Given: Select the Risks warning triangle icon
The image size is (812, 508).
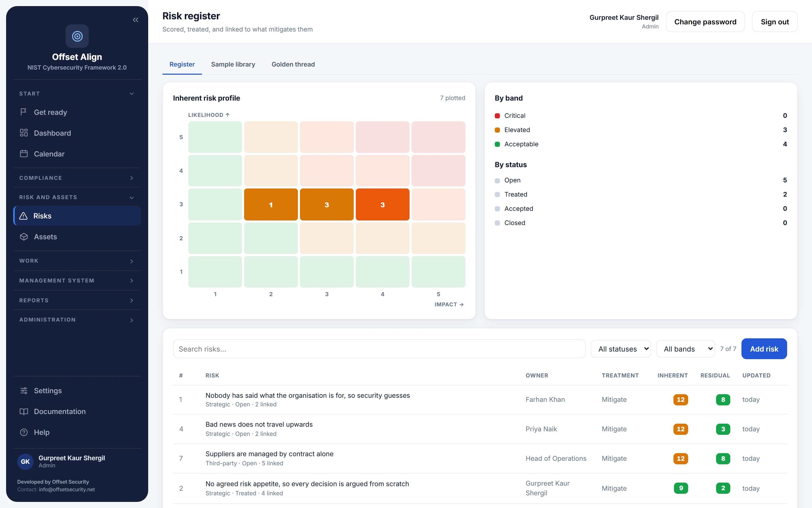Looking at the screenshot, I should coord(24,216).
